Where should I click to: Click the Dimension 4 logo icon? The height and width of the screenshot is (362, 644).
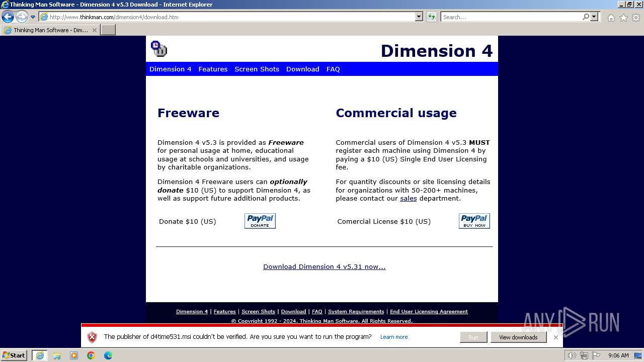click(x=159, y=49)
